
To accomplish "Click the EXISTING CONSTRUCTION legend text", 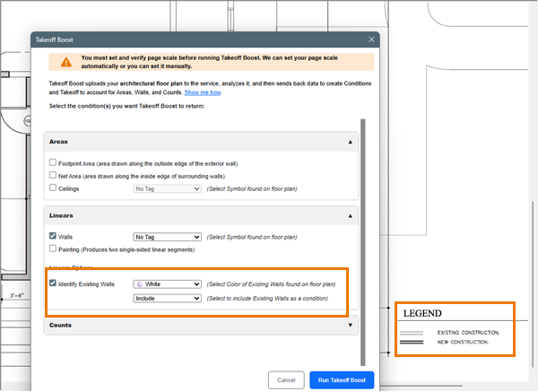I will [468, 332].
